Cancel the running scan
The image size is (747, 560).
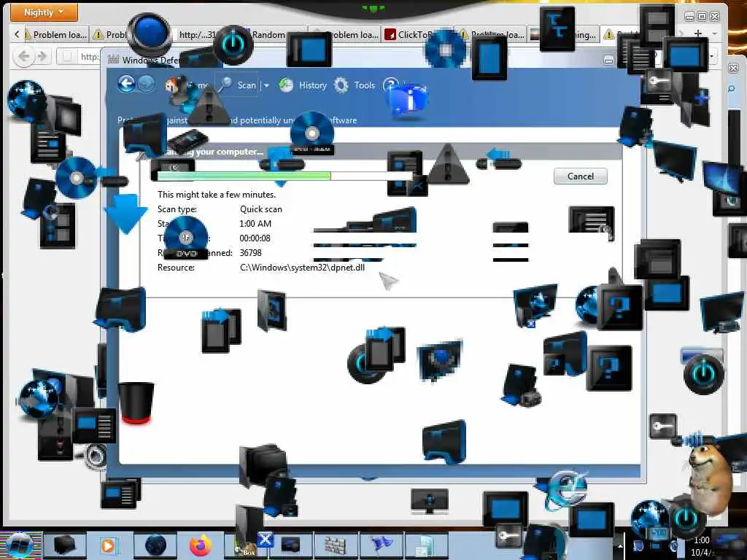click(580, 176)
